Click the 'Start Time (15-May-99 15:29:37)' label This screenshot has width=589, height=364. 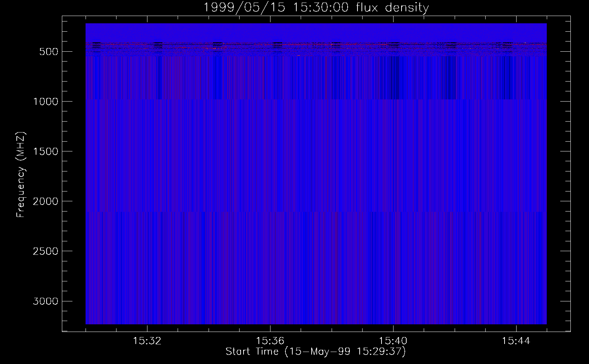316,352
